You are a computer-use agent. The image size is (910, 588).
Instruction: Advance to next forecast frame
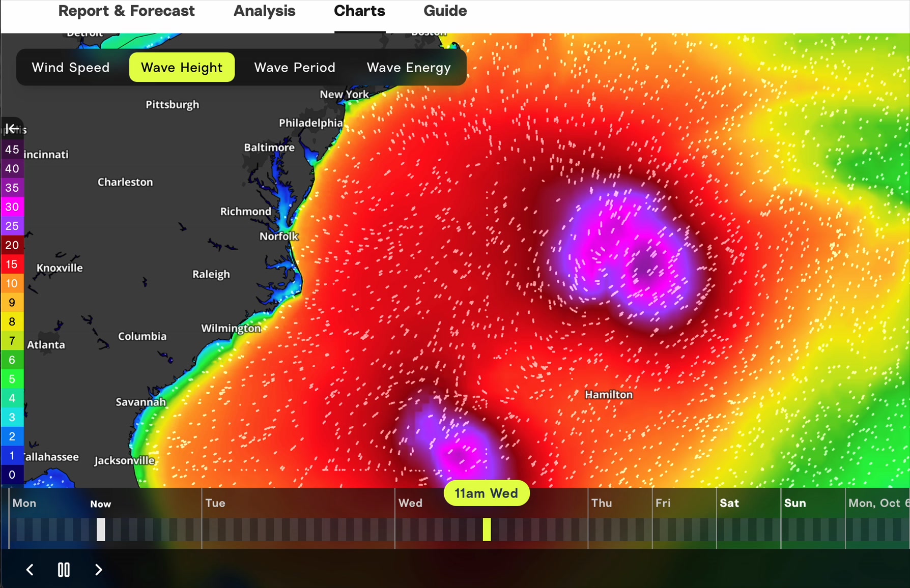coord(98,570)
